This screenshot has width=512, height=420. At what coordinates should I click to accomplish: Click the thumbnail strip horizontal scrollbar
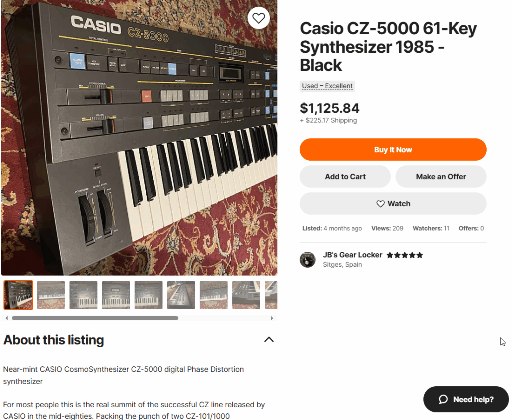[x=95, y=318]
